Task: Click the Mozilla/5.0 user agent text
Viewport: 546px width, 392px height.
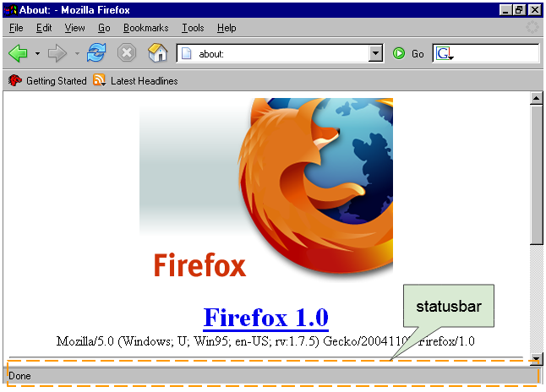Action: pyautogui.click(x=265, y=341)
